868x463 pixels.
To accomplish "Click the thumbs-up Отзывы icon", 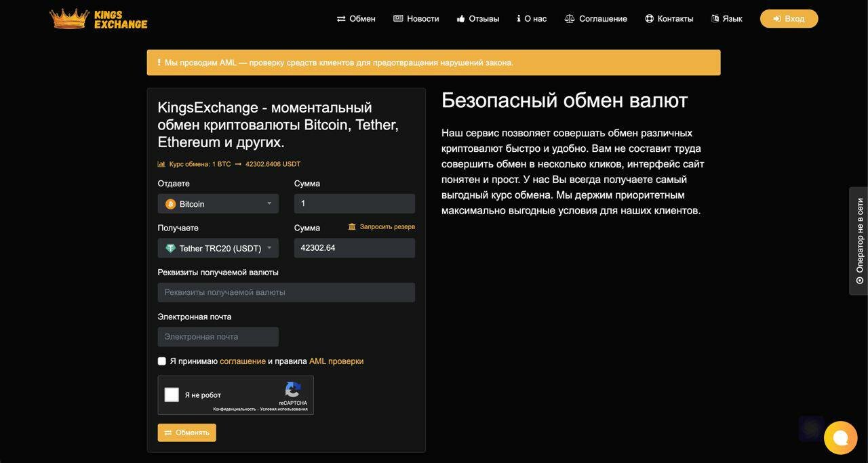I will (460, 19).
